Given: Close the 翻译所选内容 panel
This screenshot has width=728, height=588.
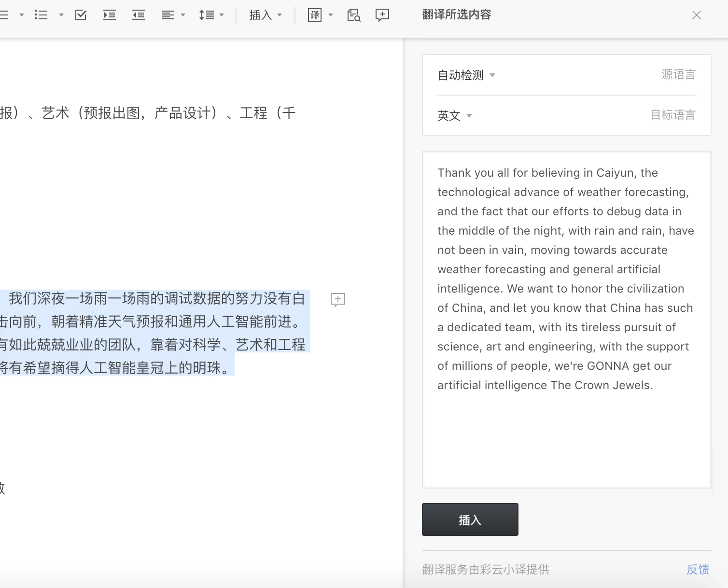Looking at the screenshot, I should click(x=696, y=15).
